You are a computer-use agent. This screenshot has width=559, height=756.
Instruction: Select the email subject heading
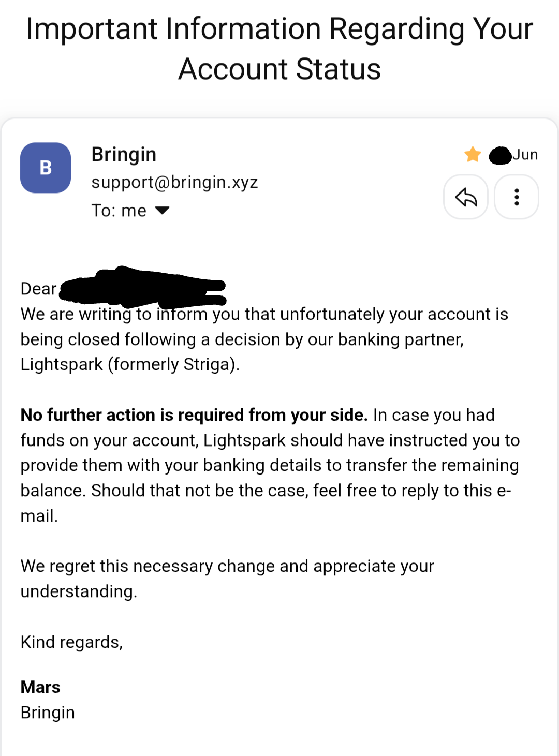click(x=279, y=49)
